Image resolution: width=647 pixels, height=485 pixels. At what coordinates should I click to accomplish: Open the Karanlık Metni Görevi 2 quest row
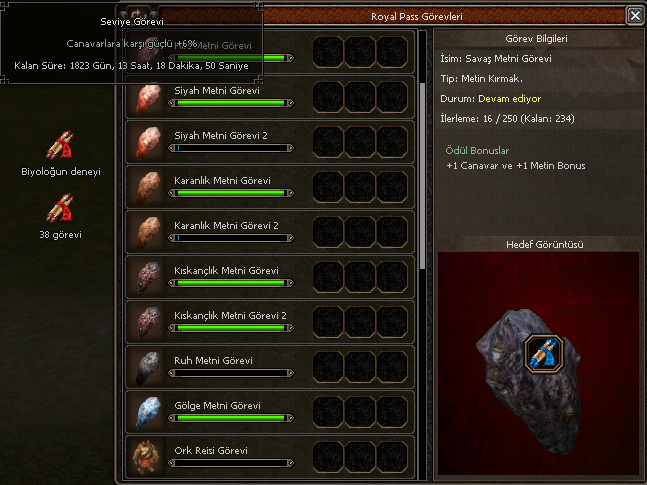(270, 232)
